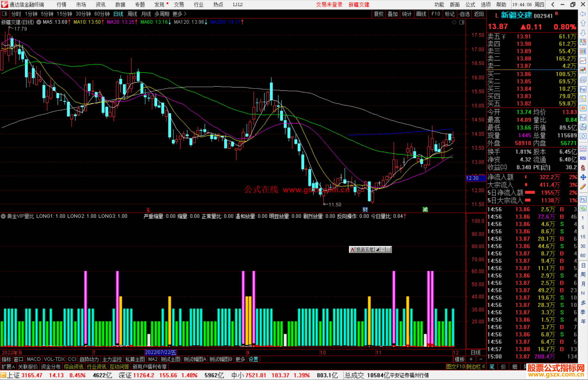Click the 交易未登录 link

[329, 4]
